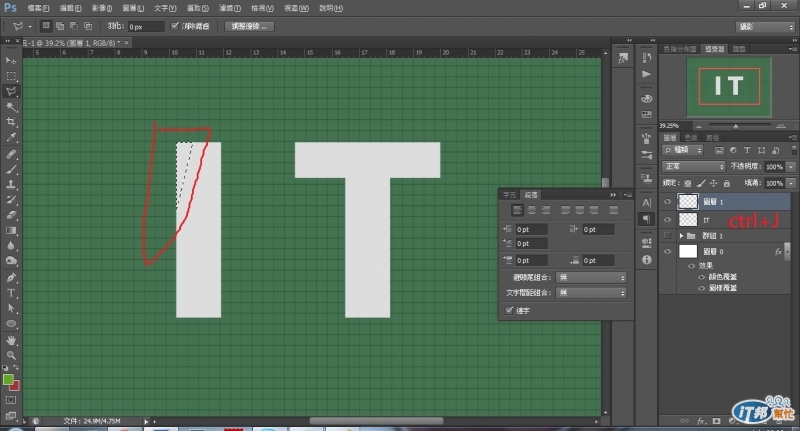The image size is (800, 431).
Task: Click the Lock Image Pixels brush icon
Action: (x=701, y=183)
